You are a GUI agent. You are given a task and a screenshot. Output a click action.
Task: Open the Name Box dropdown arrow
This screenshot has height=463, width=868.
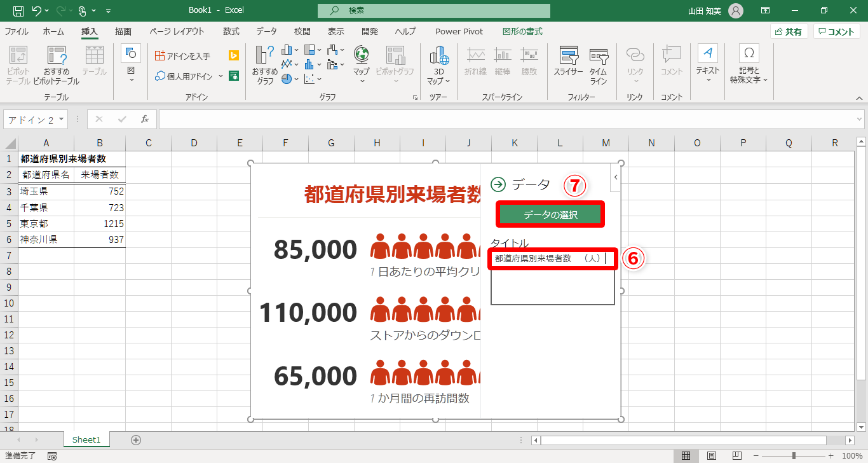pyautogui.click(x=62, y=120)
